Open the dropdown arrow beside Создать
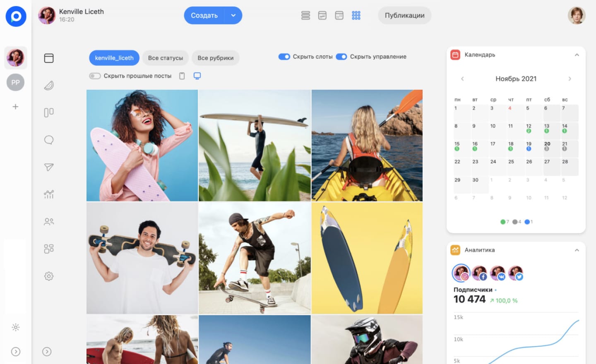The image size is (596, 364). tap(233, 15)
